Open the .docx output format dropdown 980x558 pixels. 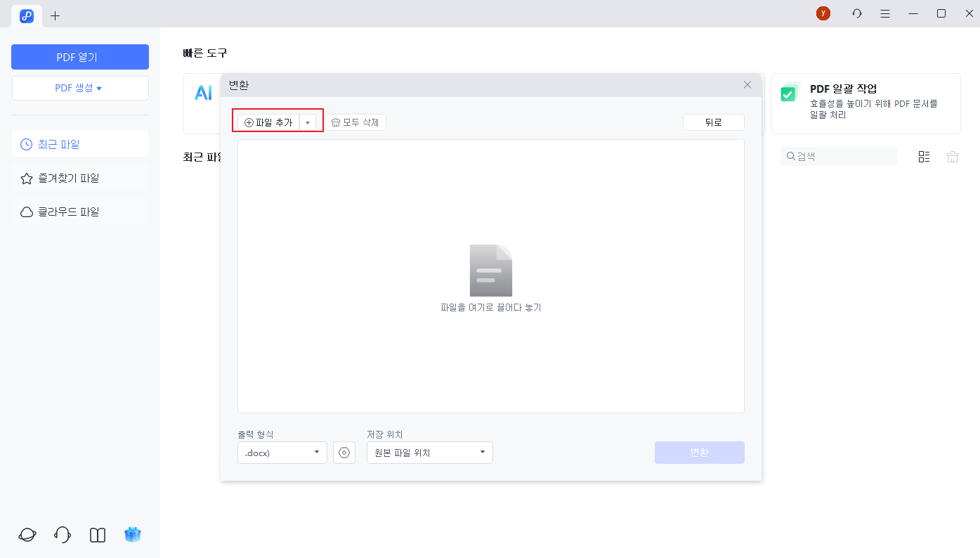[282, 453]
